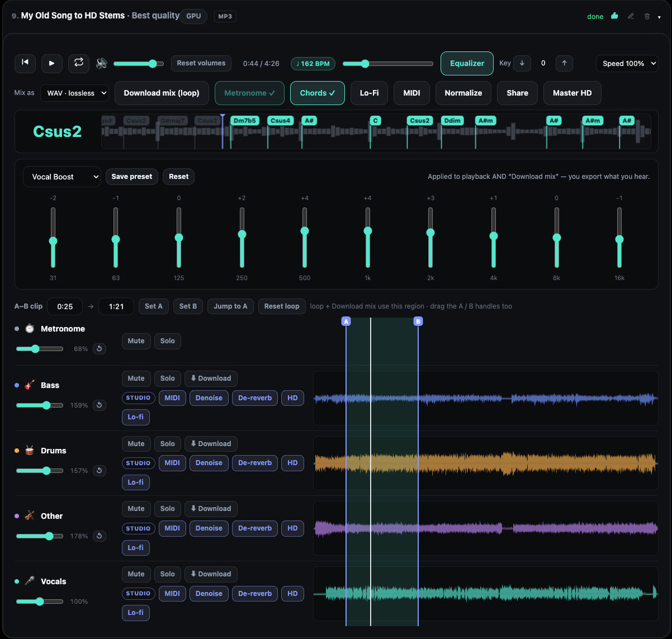The image size is (672, 639).
Task: Reset Metronome volume with circular arrow
Action: [100, 349]
